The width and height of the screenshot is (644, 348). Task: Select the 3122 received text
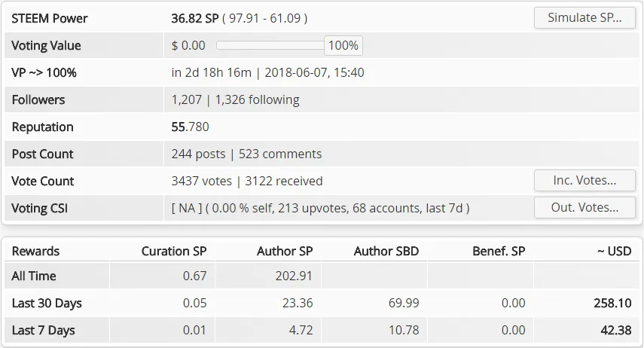pyautogui.click(x=284, y=182)
